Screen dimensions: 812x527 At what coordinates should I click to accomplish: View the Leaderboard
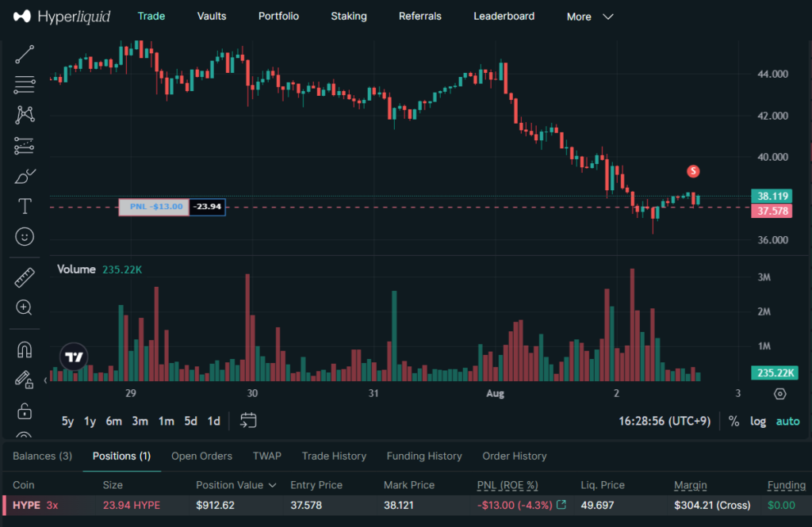tap(504, 16)
